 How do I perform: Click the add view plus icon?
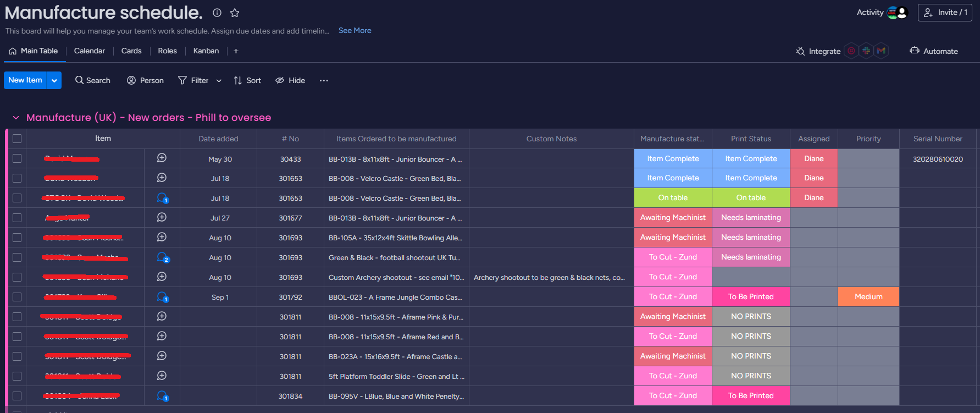click(236, 51)
